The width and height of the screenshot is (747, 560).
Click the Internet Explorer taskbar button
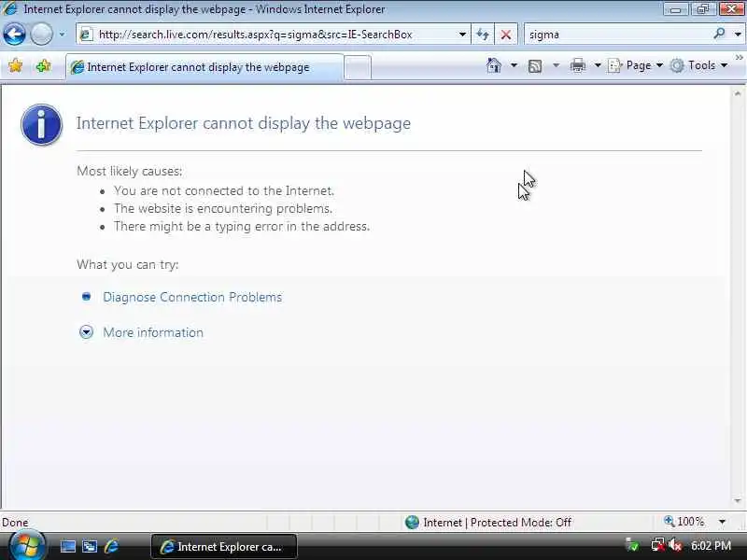pyautogui.click(x=224, y=547)
